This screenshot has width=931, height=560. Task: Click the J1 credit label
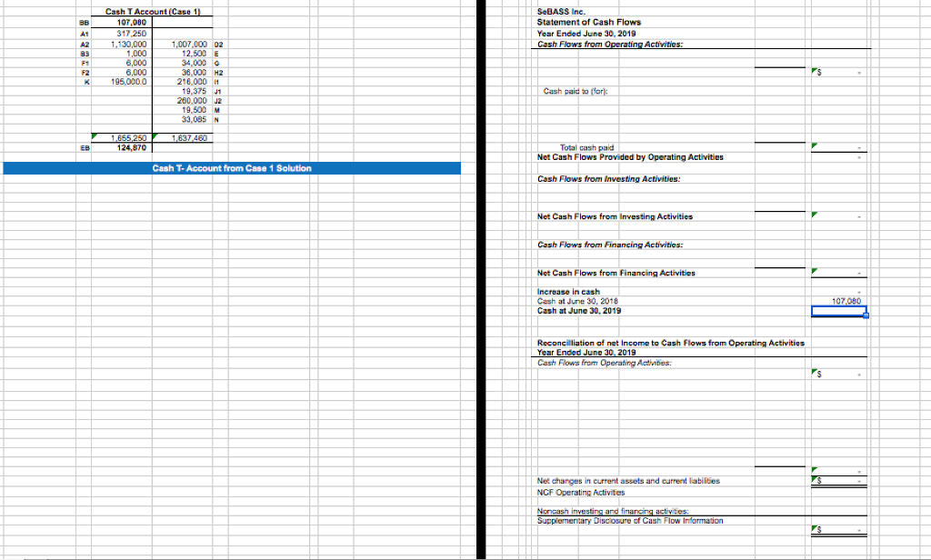[x=217, y=92]
